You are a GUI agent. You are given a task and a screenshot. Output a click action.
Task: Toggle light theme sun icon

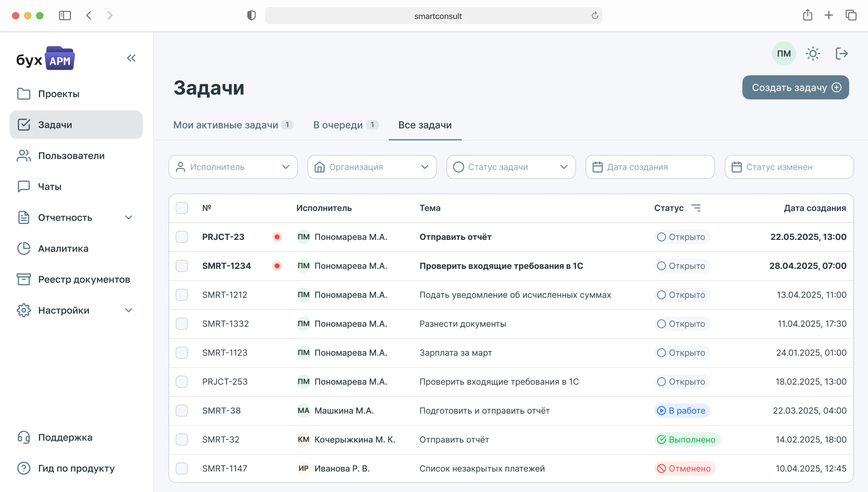tap(813, 54)
